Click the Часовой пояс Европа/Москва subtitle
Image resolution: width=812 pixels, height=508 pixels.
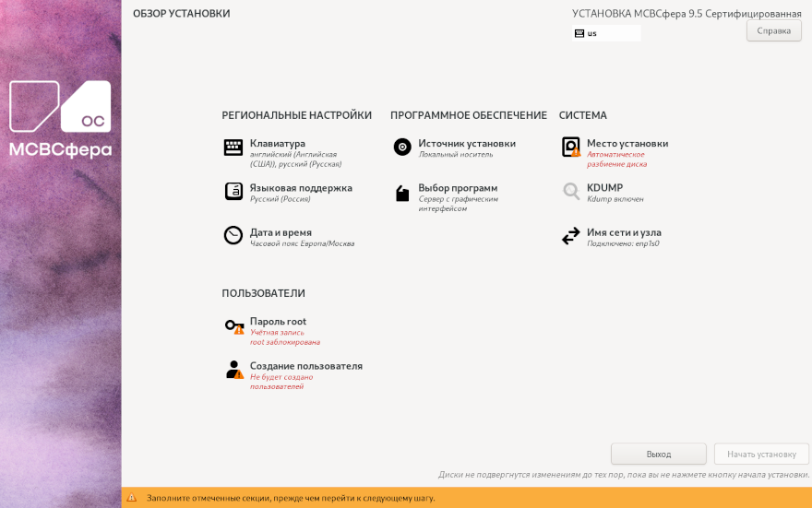tap(302, 244)
